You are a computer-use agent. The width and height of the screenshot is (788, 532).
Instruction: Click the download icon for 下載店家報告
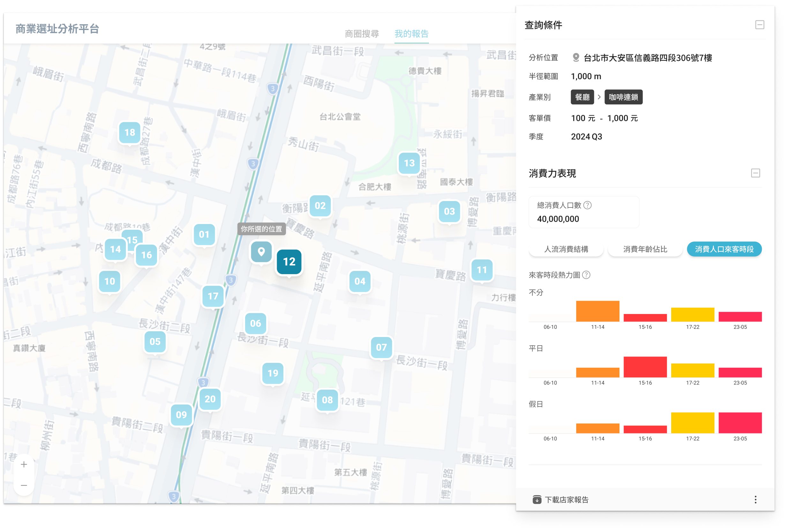pyautogui.click(x=537, y=500)
